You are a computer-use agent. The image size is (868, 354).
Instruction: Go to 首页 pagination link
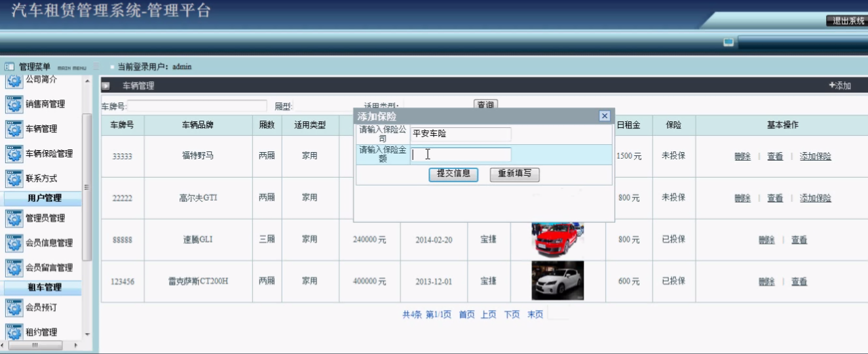466,315
